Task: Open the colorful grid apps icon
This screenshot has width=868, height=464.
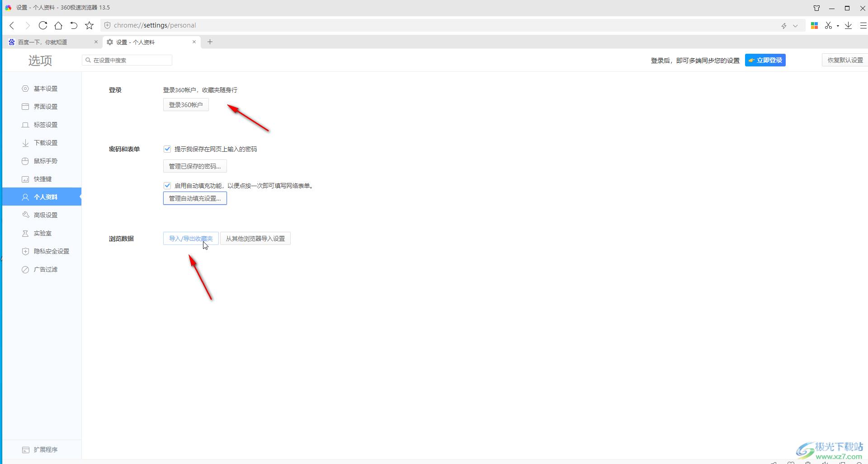Action: [814, 25]
